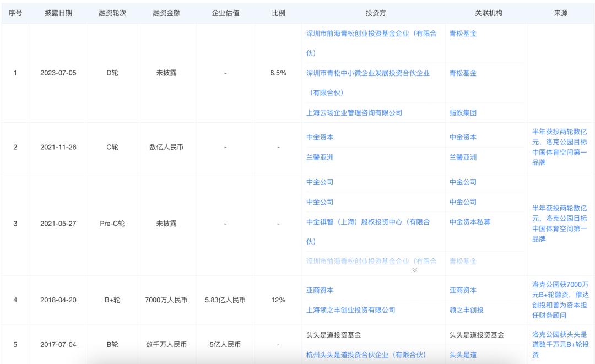595x364 pixels.
Task: Open the 领之丰创投 related institution link
Action: [466, 310]
